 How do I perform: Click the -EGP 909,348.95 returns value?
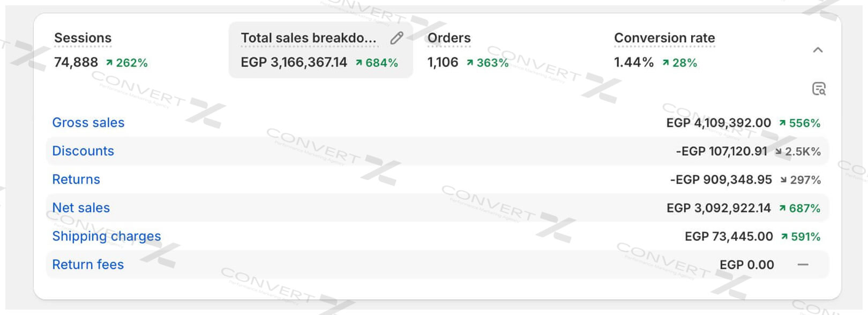[721, 179]
